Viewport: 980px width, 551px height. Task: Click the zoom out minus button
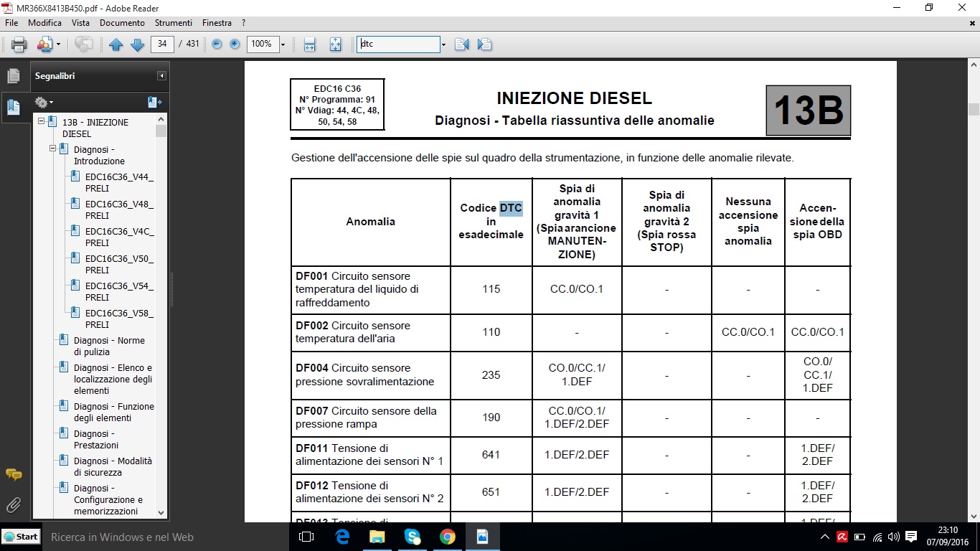pyautogui.click(x=217, y=44)
